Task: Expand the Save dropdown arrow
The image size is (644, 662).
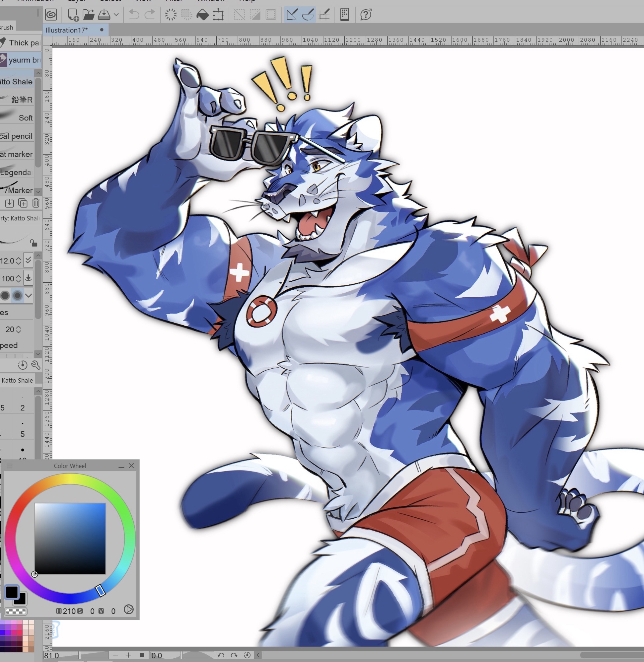Action: click(116, 15)
